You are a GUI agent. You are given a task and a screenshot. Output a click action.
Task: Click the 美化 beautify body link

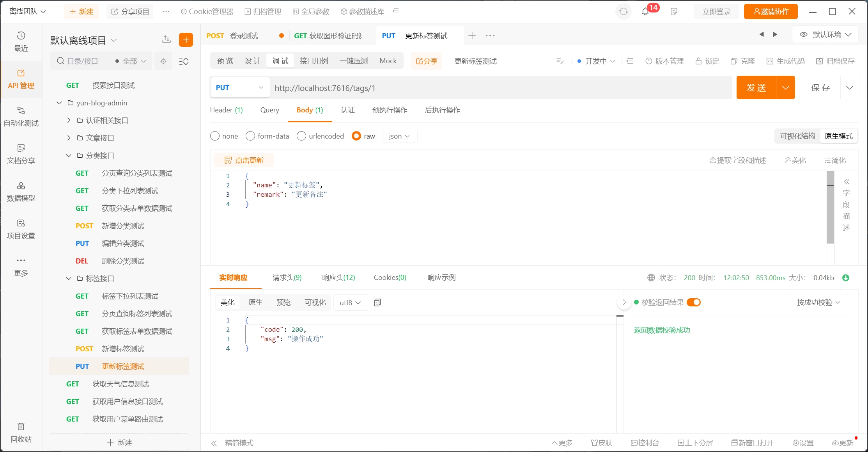pos(795,160)
